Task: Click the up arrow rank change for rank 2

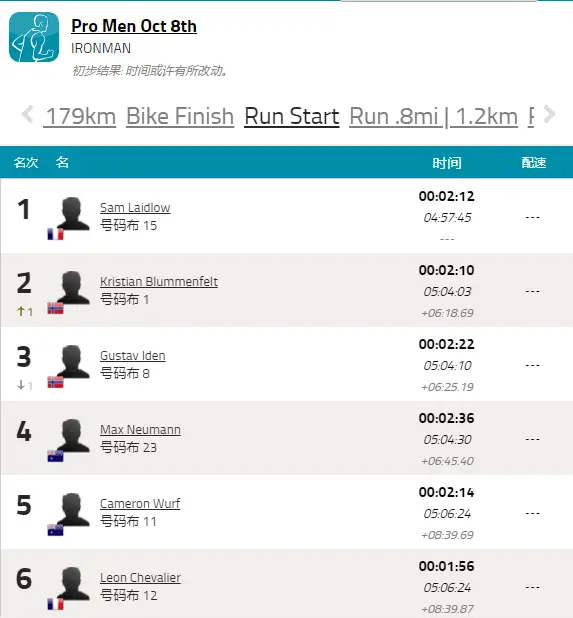Action: pyautogui.click(x=25, y=311)
